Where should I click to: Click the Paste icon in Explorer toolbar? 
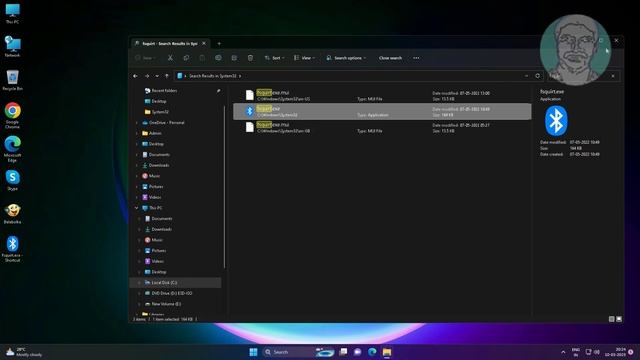coord(202,58)
